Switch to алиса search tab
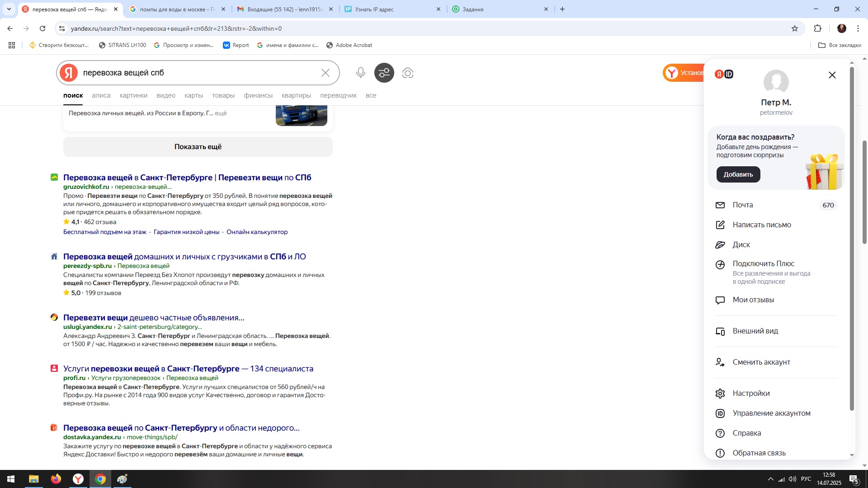The height and width of the screenshot is (488, 868). click(x=101, y=95)
